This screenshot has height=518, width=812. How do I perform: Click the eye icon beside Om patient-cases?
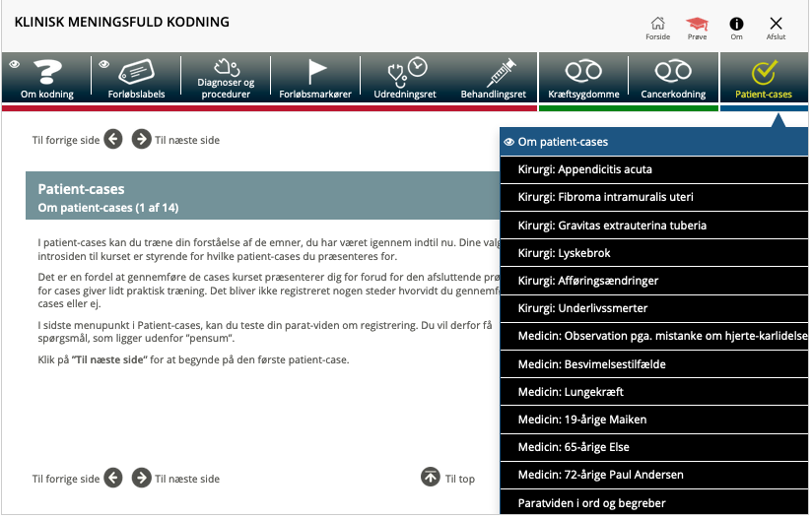pyautogui.click(x=509, y=142)
